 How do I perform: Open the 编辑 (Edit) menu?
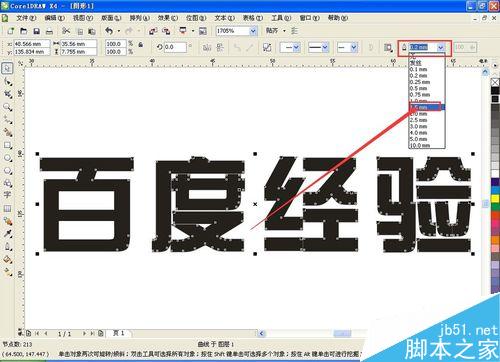click(55, 18)
